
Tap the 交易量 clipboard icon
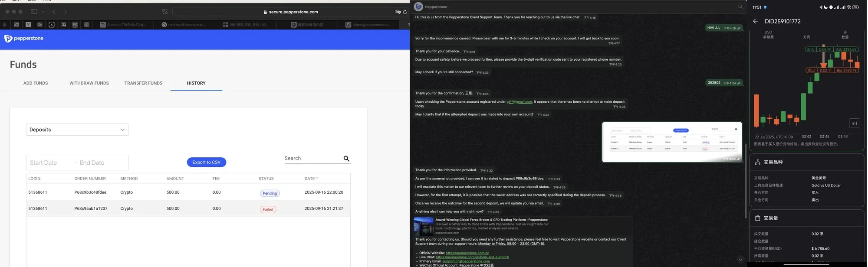(757, 218)
